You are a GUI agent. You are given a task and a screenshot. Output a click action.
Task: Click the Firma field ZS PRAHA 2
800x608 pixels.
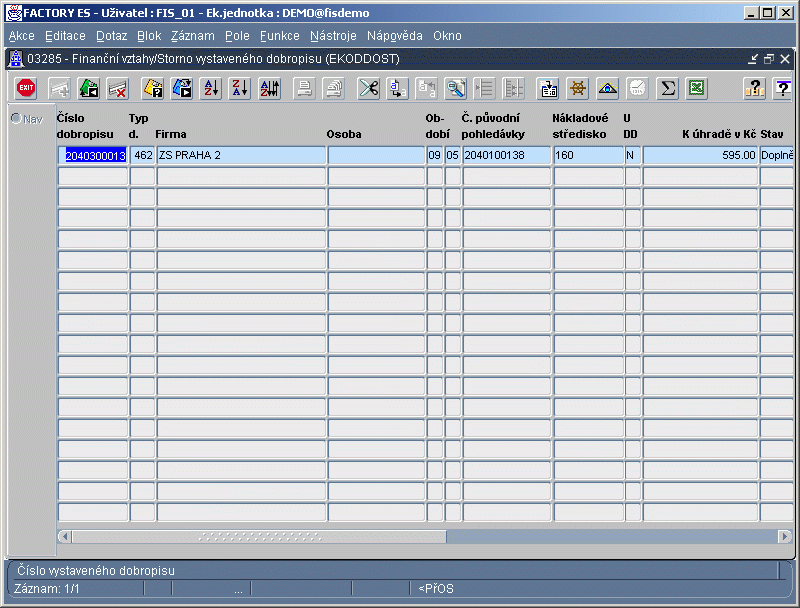(241, 155)
